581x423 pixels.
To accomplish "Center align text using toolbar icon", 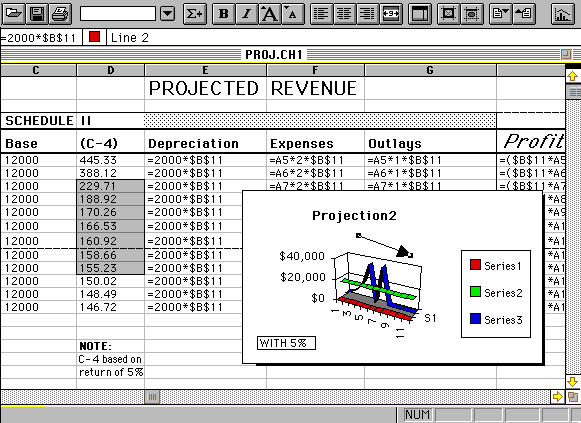I will [344, 14].
